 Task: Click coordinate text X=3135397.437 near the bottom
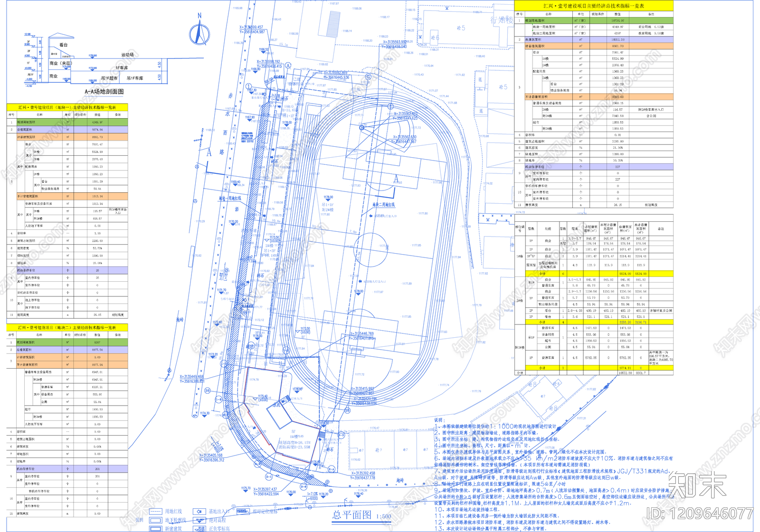(x=265, y=489)
